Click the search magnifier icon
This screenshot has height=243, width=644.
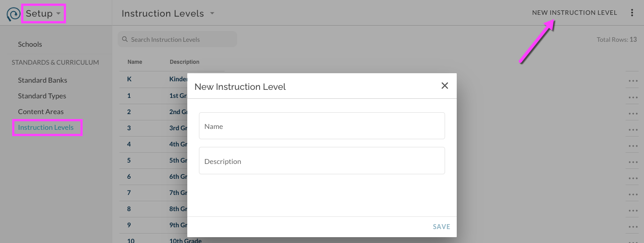[x=125, y=40]
